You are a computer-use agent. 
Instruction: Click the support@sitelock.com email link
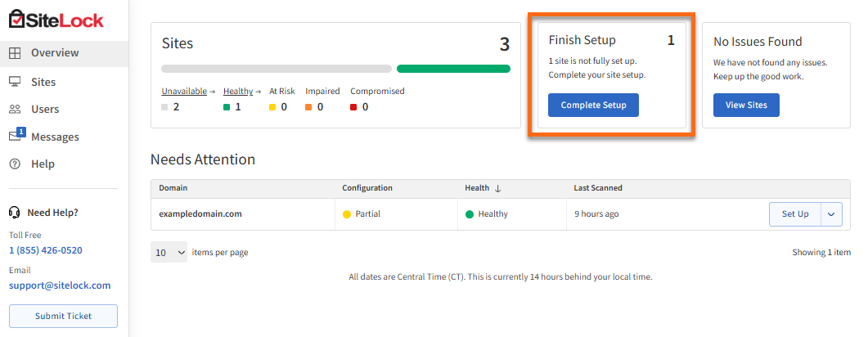[60, 285]
